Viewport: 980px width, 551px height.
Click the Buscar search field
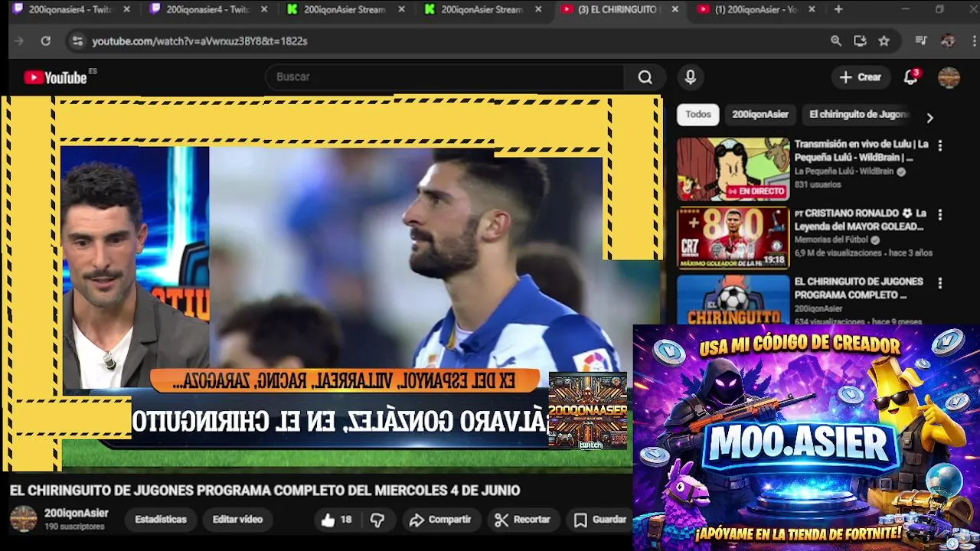click(x=446, y=77)
